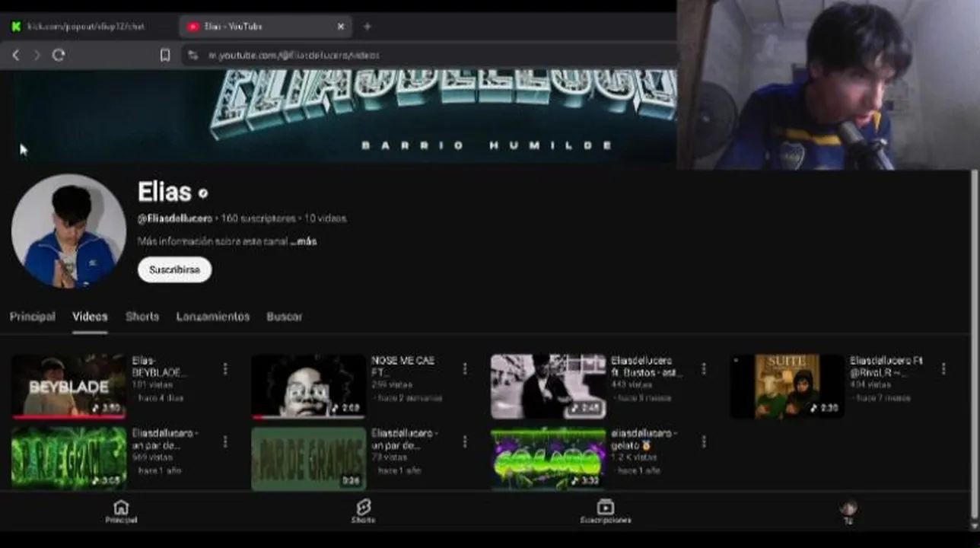Open options menu for the BEYBLADE video
Screen dimensions: 980x548
[x=225, y=369]
